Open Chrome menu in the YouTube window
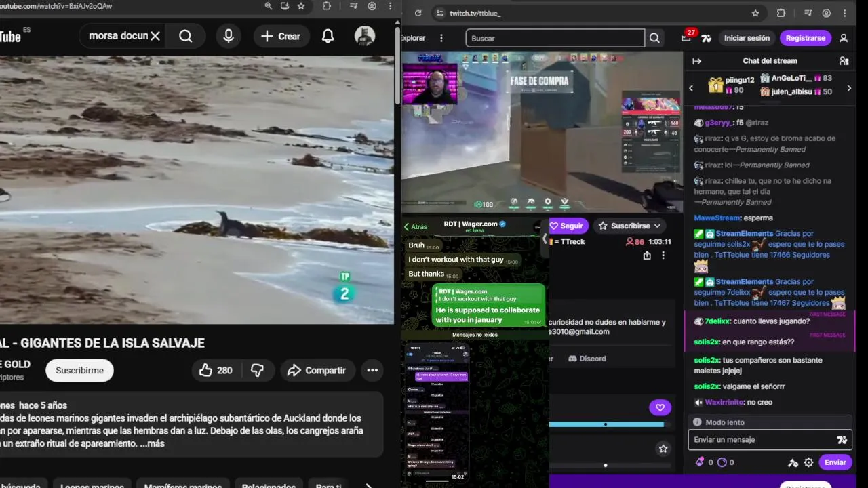The image size is (868, 488). click(390, 6)
